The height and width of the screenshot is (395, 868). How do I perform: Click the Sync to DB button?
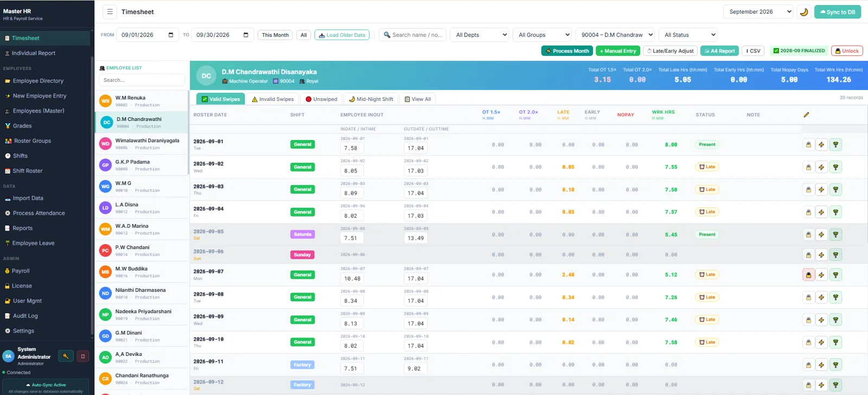837,12
